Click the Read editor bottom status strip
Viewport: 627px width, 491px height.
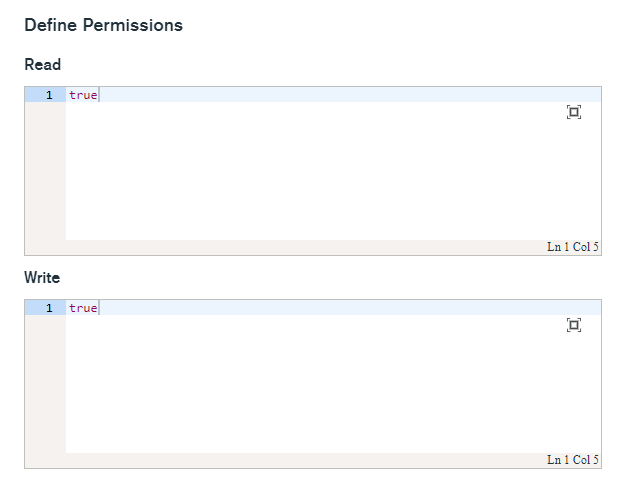pos(300,247)
